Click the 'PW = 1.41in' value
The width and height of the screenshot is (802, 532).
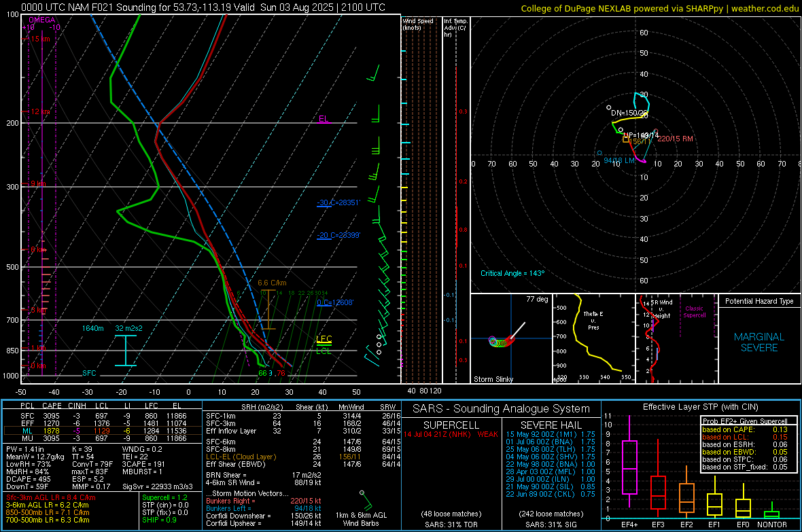pyautogui.click(x=24, y=449)
